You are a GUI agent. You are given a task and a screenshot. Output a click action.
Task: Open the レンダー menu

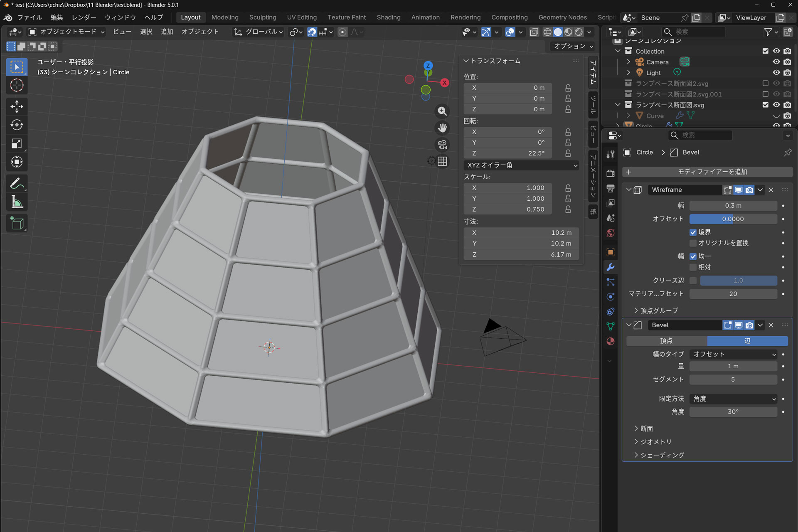(84, 17)
